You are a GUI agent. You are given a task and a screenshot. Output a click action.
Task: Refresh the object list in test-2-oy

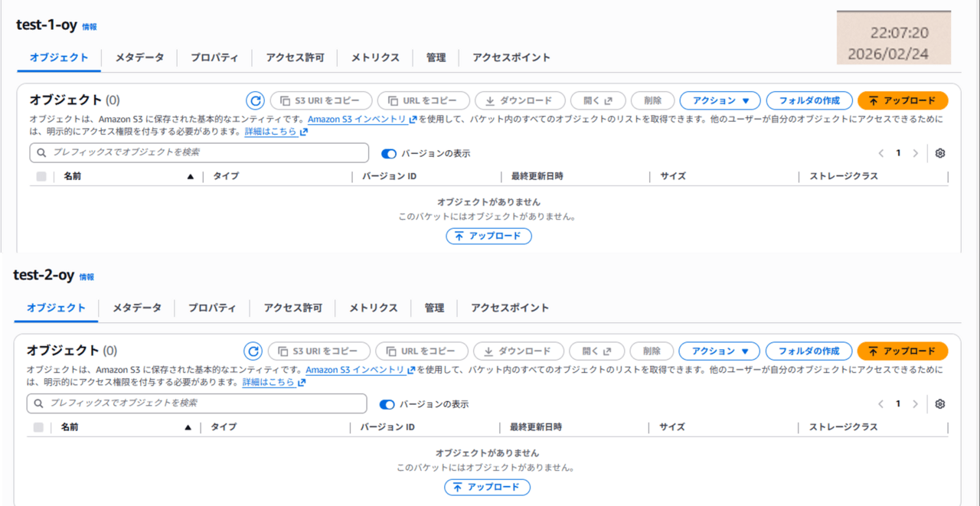253,351
